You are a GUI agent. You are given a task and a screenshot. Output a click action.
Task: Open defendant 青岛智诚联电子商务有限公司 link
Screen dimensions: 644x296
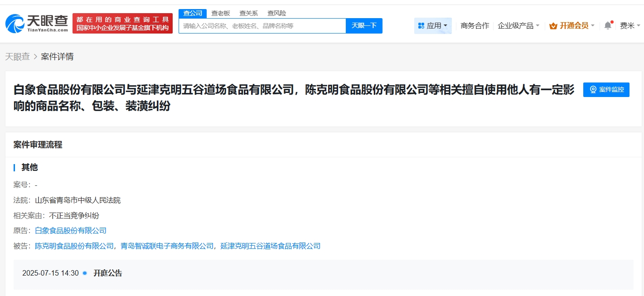coord(167,246)
